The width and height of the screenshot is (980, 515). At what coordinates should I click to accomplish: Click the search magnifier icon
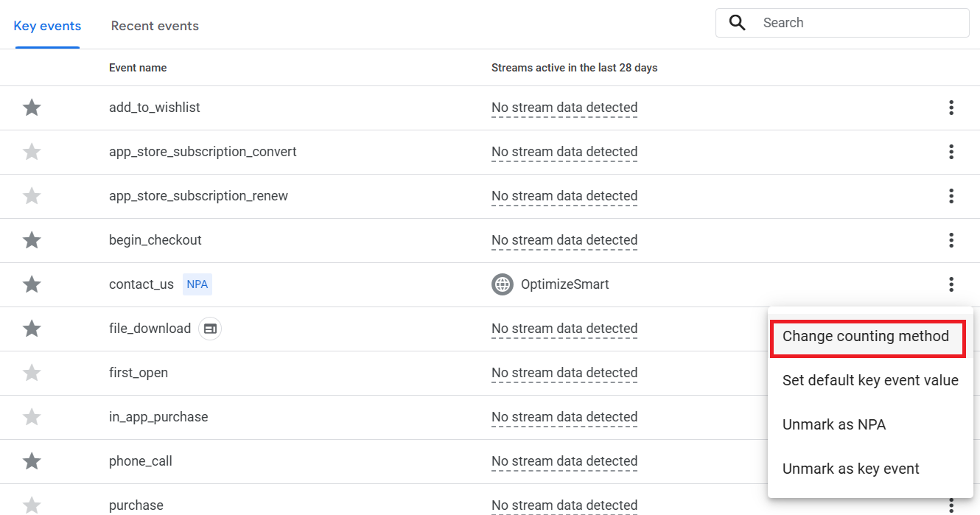click(x=738, y=23)
